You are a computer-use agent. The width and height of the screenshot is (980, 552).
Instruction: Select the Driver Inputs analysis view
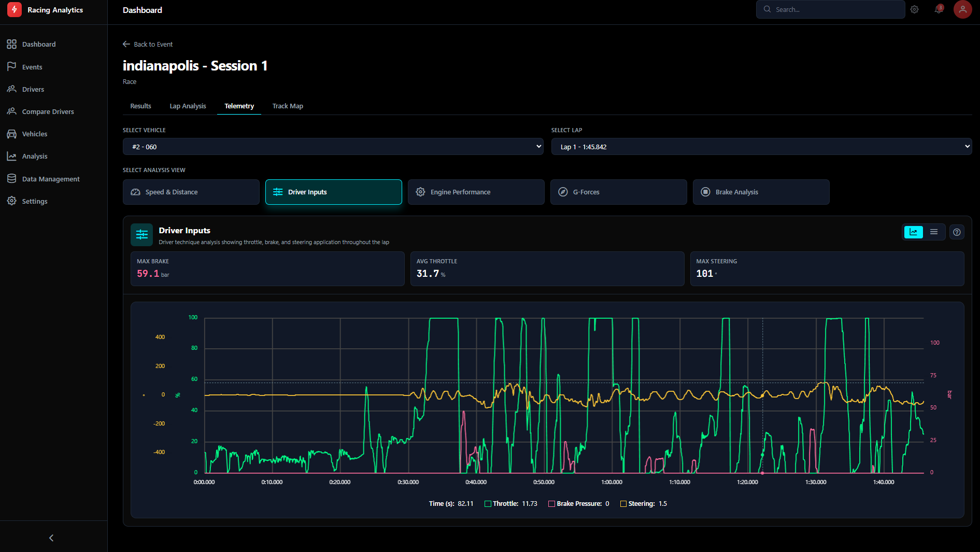tap(334, 192)
